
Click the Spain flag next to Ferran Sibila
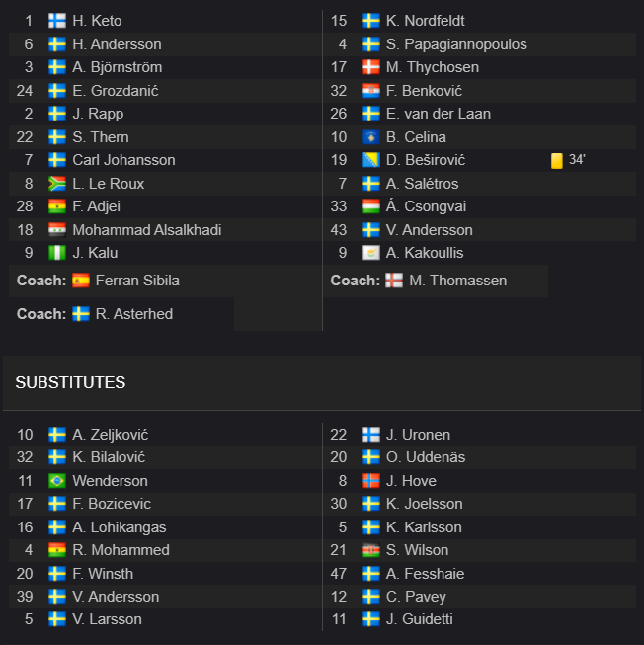pos(81,281)
